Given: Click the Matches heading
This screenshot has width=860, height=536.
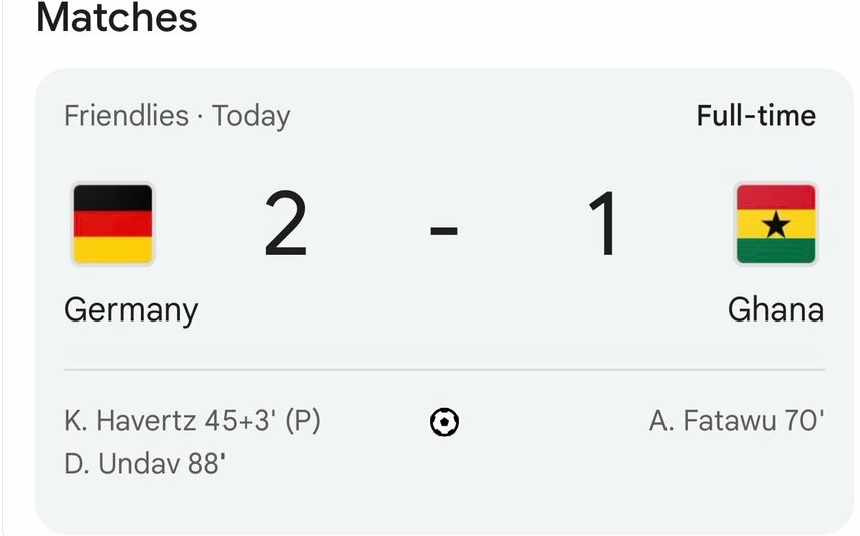Looking at the screenshot, I should [117, 18].
